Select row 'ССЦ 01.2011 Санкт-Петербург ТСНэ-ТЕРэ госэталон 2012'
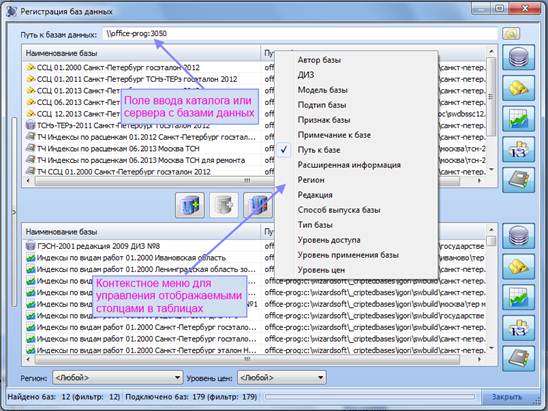548x411 pixels. 141,79
